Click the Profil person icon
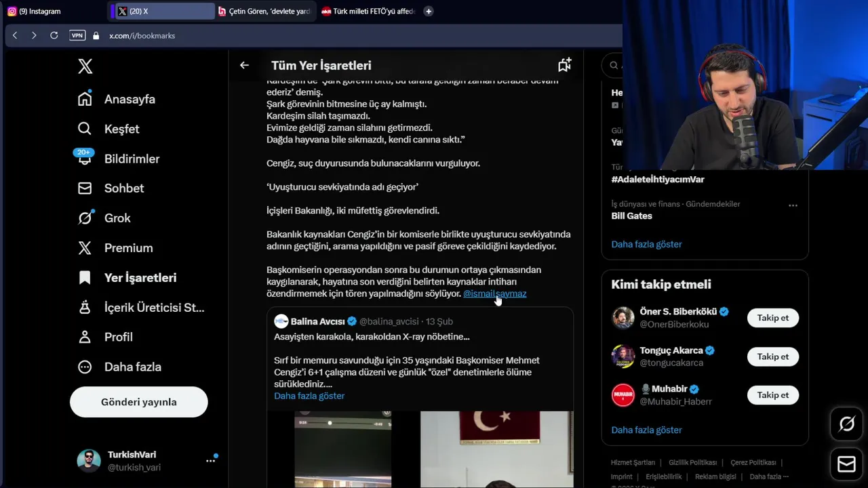The height and width of the screenshot is (488, 868). coord(85,338)
